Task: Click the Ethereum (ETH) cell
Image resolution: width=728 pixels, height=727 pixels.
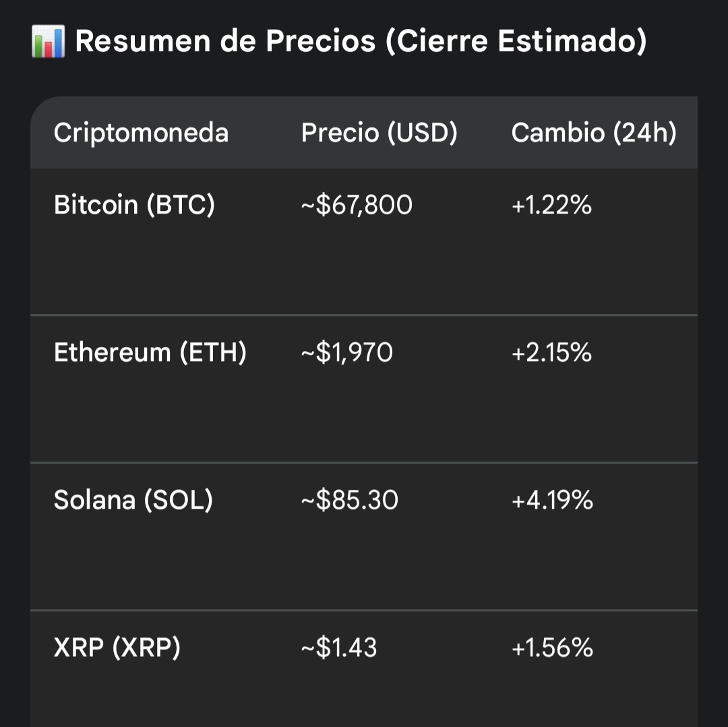Action: (150, 352)
